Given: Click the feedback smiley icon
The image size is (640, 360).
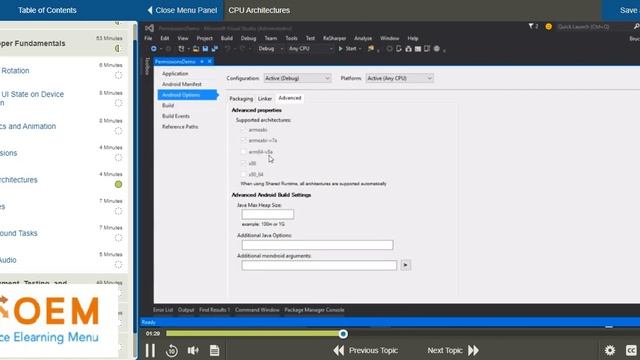Looking at the screenshot, I should 549,27.
